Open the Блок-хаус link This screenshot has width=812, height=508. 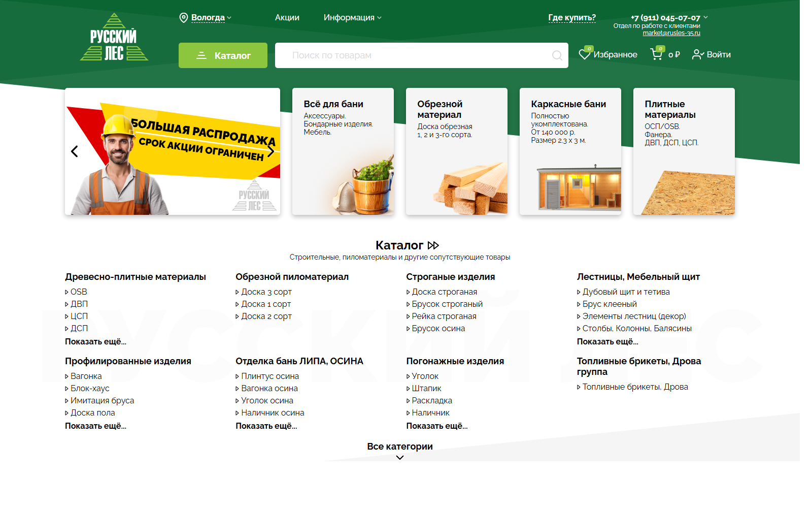coord(90,388)
